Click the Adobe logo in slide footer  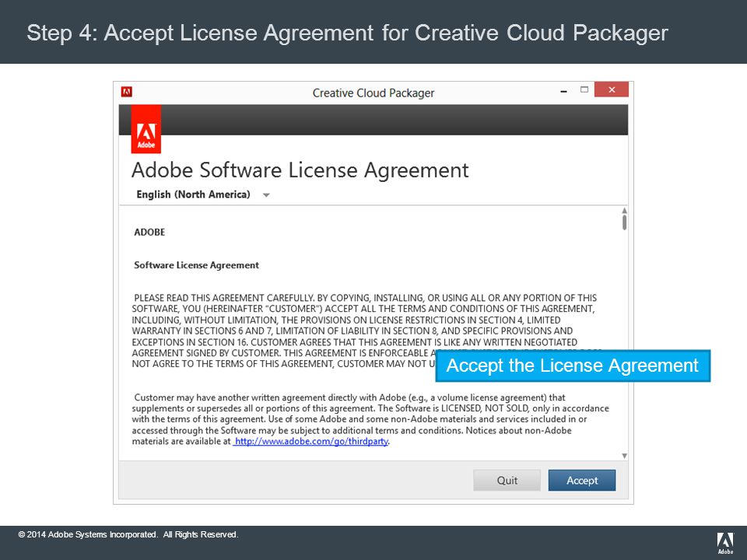(x=725, y=543)
